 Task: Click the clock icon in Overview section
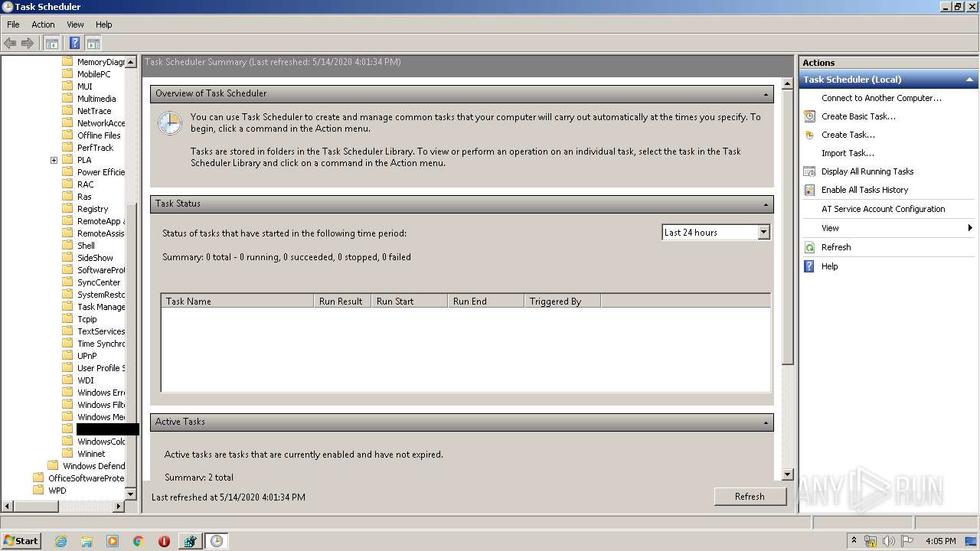pyautogui.click(x=170, y=123)
